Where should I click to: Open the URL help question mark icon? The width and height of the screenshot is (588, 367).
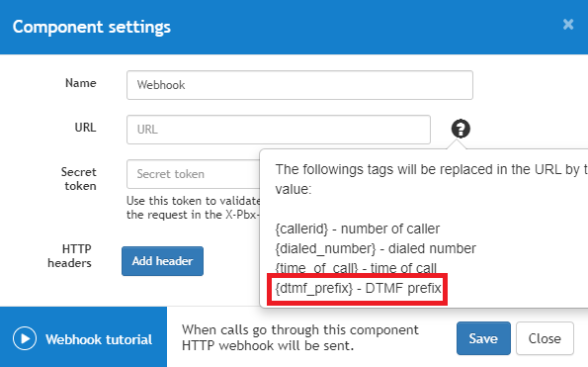461,129
